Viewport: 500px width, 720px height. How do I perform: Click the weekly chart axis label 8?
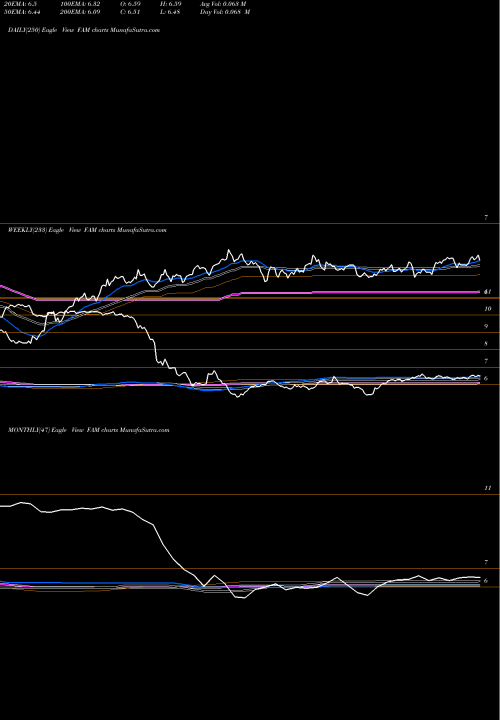click(x=486, y=344)
